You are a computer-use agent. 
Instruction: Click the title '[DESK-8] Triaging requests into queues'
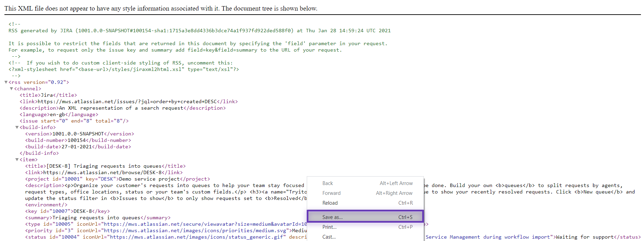[x=105, y=166]
